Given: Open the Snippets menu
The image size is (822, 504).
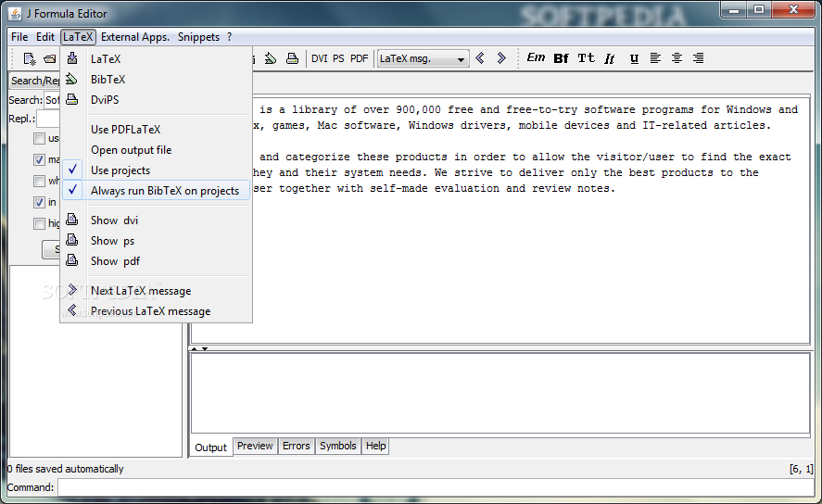Looking at the screenshot, I should [x=198, y=37].
